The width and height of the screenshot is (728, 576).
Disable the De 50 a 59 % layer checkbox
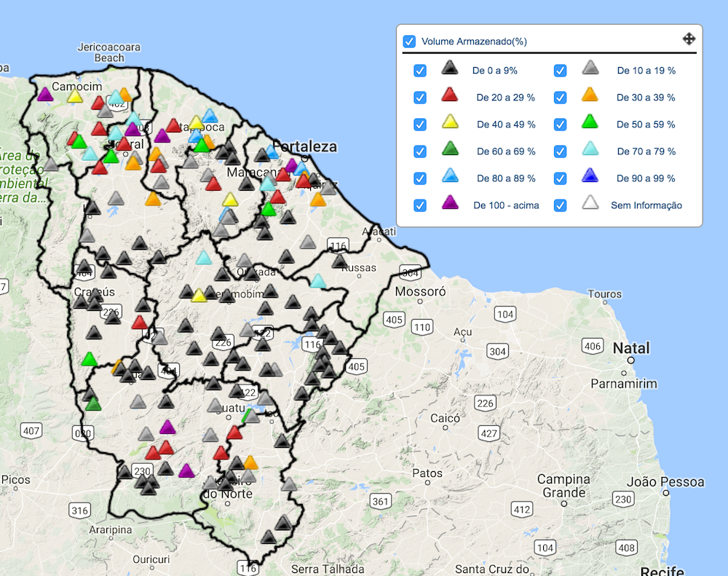560,125
